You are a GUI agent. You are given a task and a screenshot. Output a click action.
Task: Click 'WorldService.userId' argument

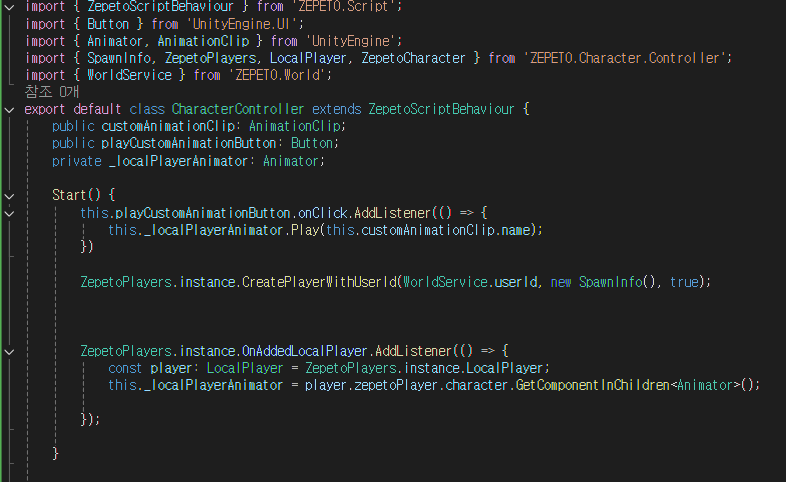click(470, 282)
